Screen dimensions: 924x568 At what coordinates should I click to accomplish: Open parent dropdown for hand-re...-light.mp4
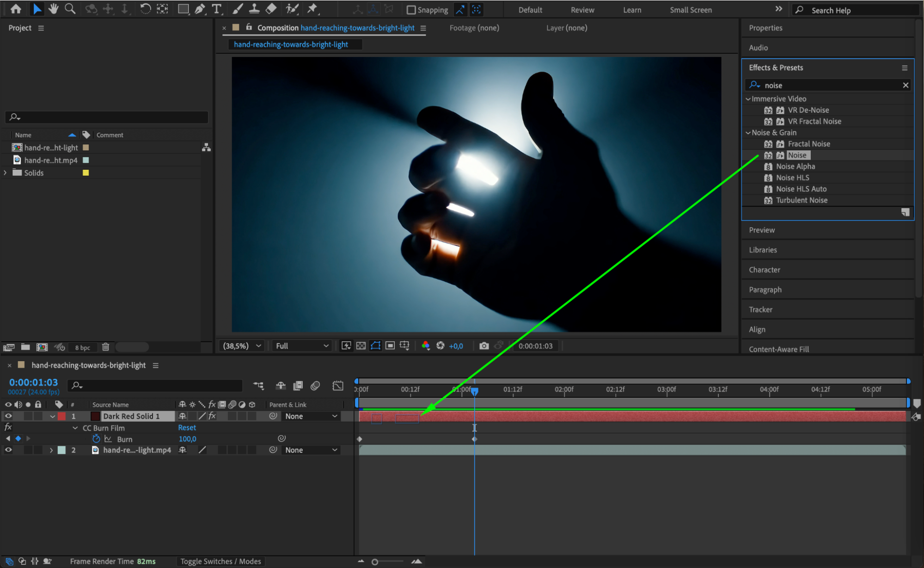pyautogui.click(x=311, y=450)
